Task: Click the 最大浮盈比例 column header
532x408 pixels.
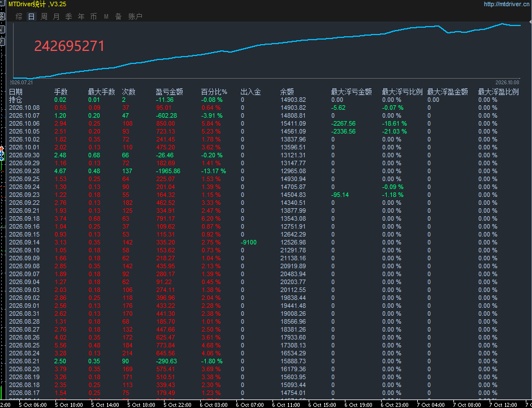Action: [x=499, y=92]
